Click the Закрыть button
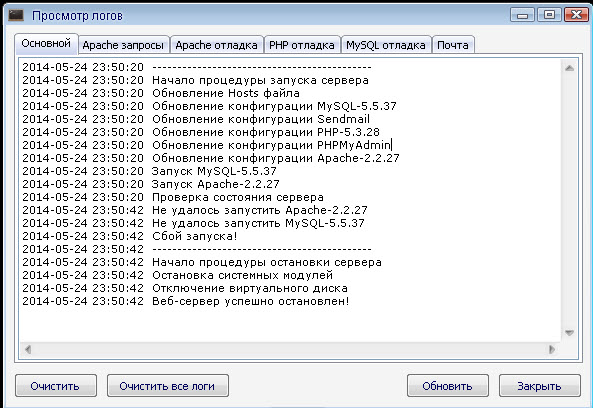 click(x=540, y=386)
